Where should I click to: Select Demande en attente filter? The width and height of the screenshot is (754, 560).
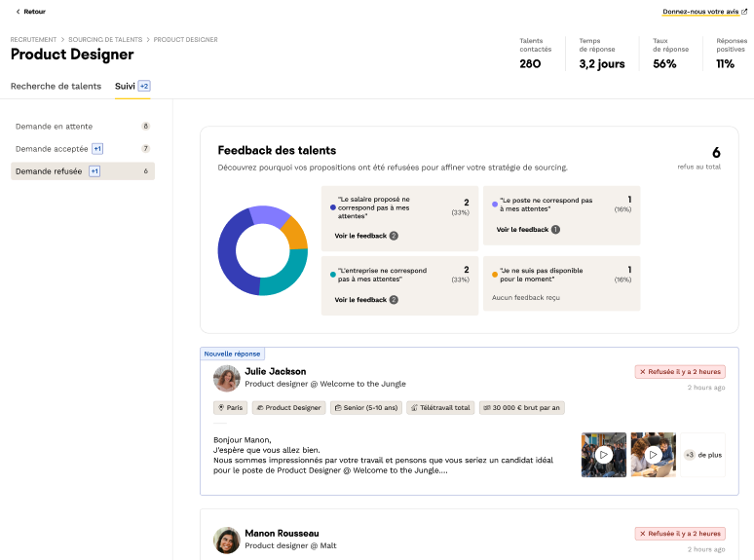54,126
